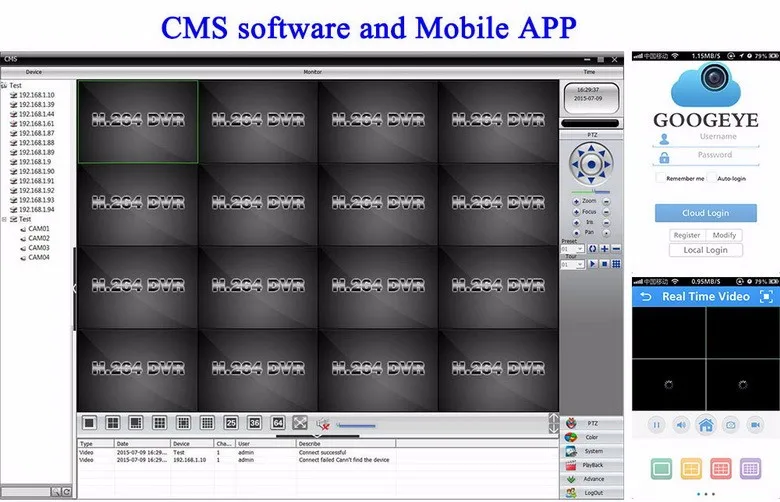Unmute the audio speaker icon
The height and width of the screenshot is (502, 780).
[x=323, y=424]
